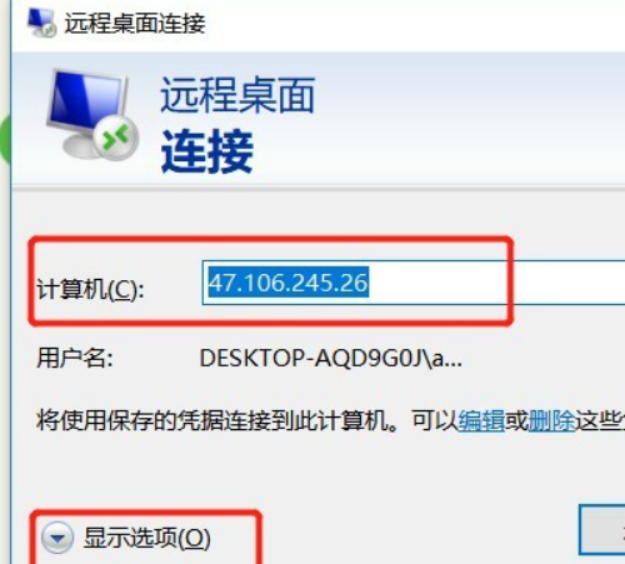
Task: Click the 删除 credentials link
Action: tap(552, 421)
